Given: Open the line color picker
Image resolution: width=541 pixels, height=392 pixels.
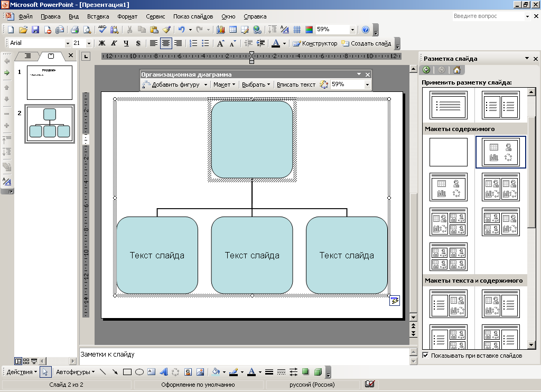Looking at the screenshot, I should (x=242, y=372).
